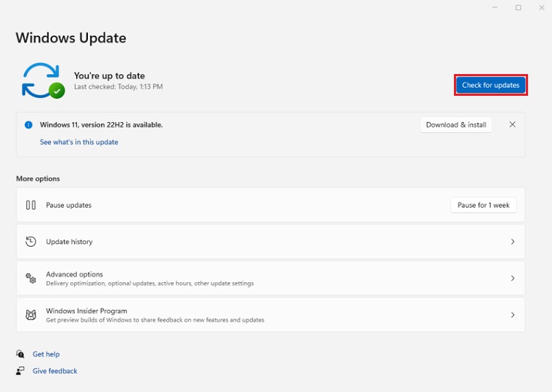Click the More options heading
Viewport: 552px width, 392px height.
38,179
